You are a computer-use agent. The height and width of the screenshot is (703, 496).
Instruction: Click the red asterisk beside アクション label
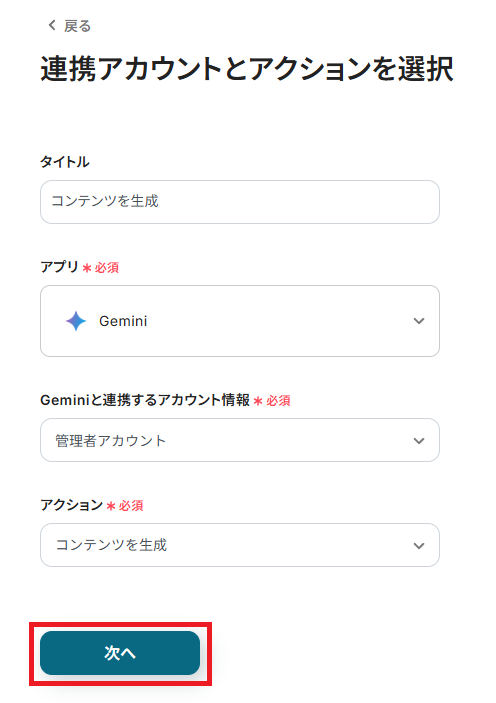point(111,506)
